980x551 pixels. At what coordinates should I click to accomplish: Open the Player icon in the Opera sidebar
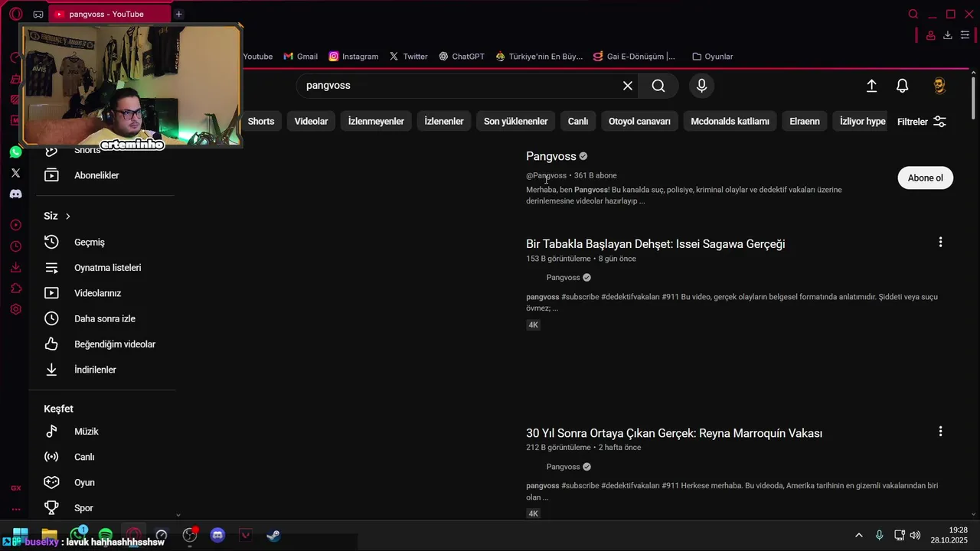point(15,225)
